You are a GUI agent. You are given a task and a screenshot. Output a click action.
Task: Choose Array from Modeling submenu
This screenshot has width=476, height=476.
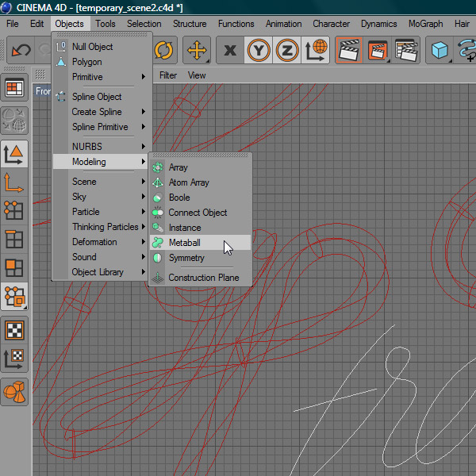tap(201, 167)
